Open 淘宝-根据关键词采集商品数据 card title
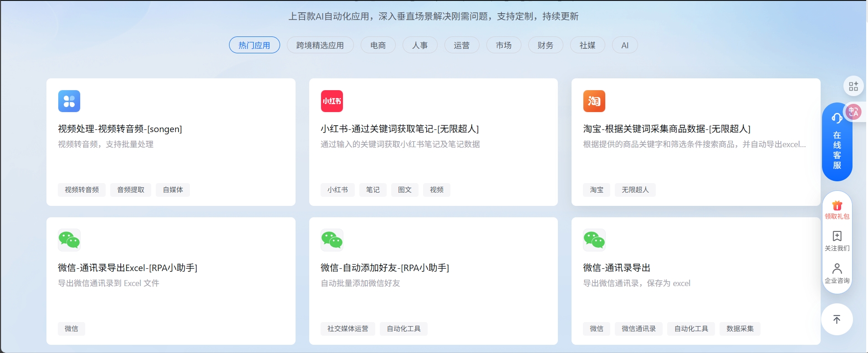Image resolution: width=868 pixels, height=353 pixels. click(x=667, y=129)
